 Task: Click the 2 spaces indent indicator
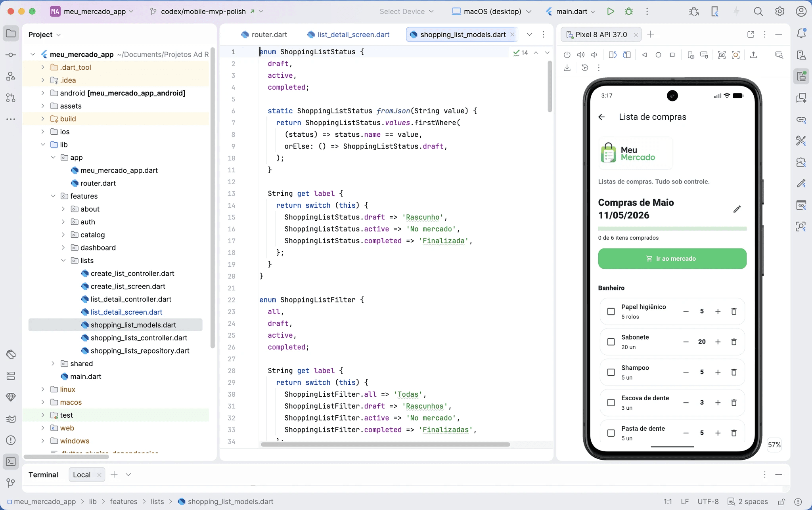pyautogui.click(x=748, y=502)
